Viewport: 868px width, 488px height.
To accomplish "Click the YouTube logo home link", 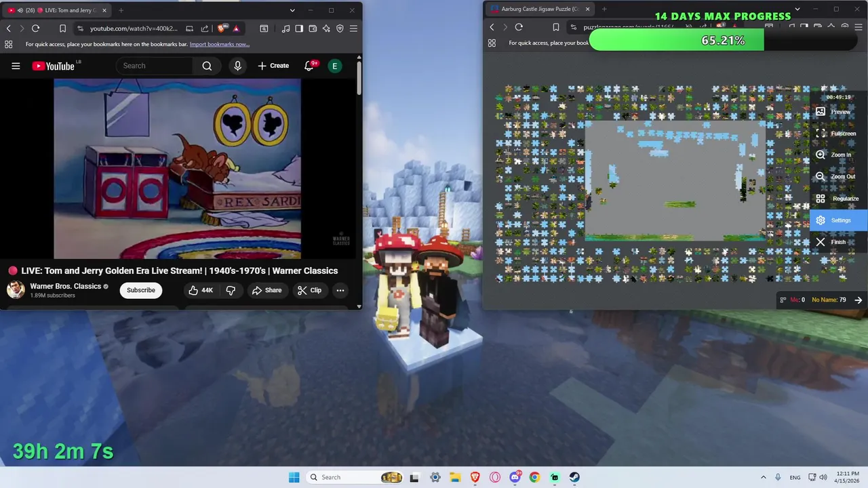I will tap(53, 66).
